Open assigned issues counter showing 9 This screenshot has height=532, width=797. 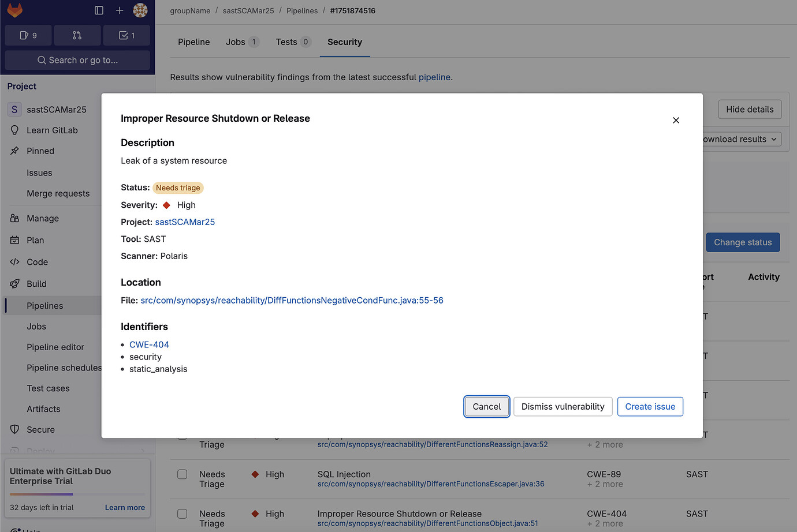click(28, 35)
